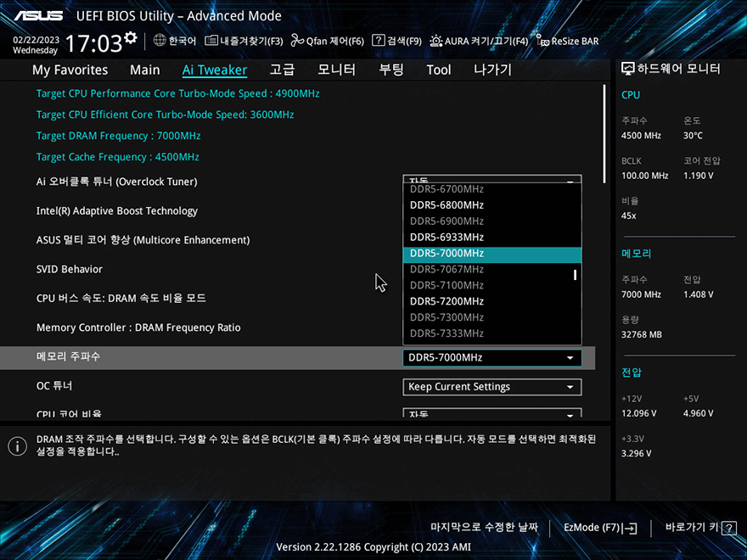Toggle AURA lighting icon (F4)
The image size is (747, 560).
point(436,41)
